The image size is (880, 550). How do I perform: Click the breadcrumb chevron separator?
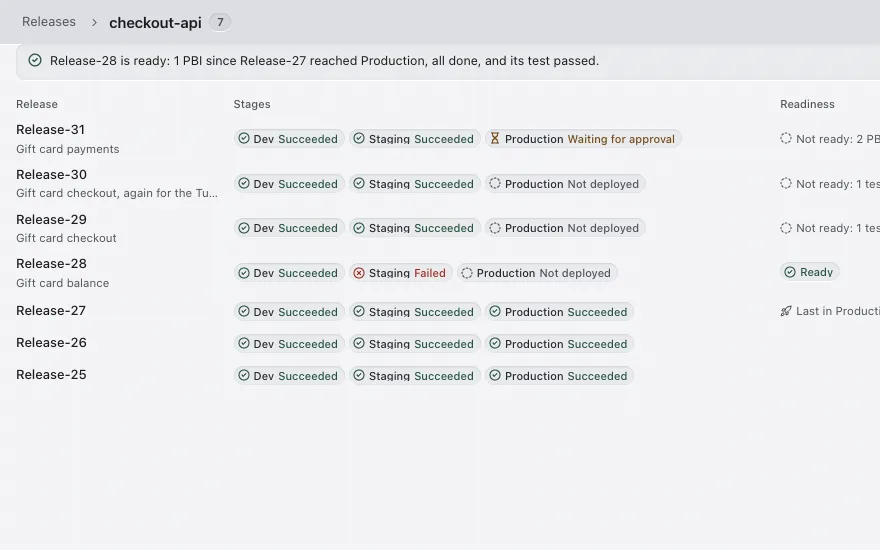[x=94, y=22]
